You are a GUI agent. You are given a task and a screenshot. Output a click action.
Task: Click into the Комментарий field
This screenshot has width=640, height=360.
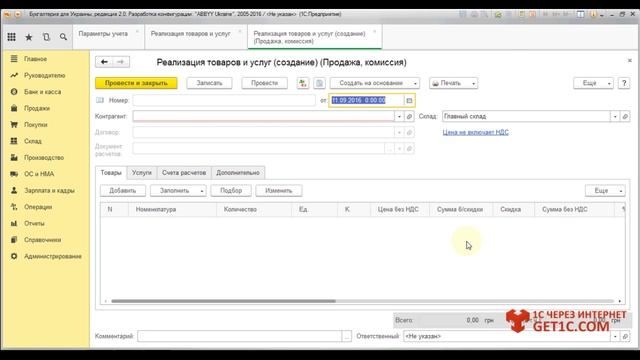(x=240, y=336)
